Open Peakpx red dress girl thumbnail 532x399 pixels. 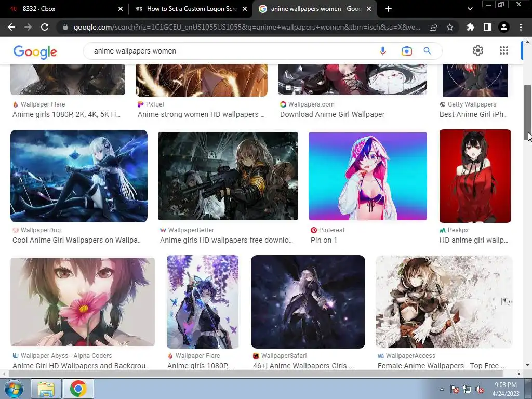tap(475, 176)
